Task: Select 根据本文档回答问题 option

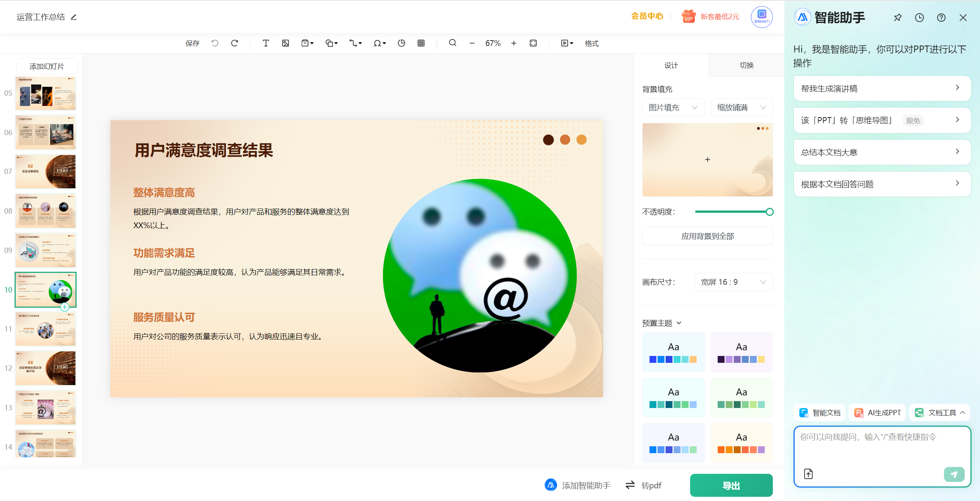Action: point(882,184)
